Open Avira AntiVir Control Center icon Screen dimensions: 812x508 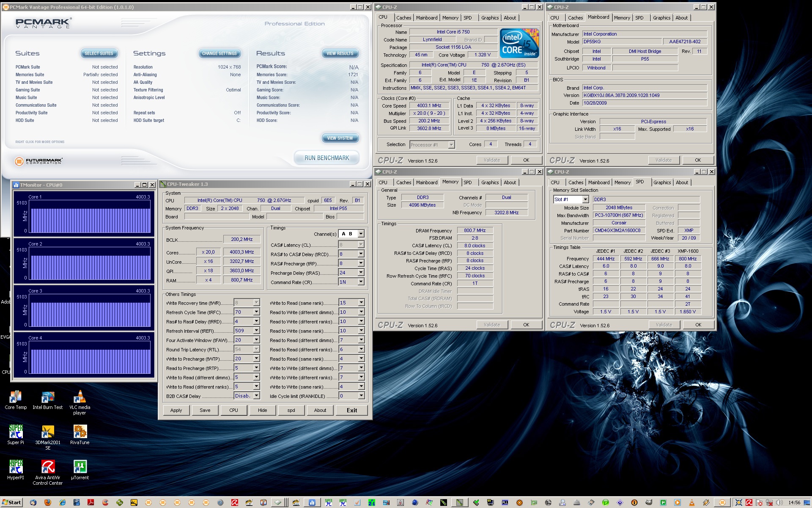click(x=48, y=467)
